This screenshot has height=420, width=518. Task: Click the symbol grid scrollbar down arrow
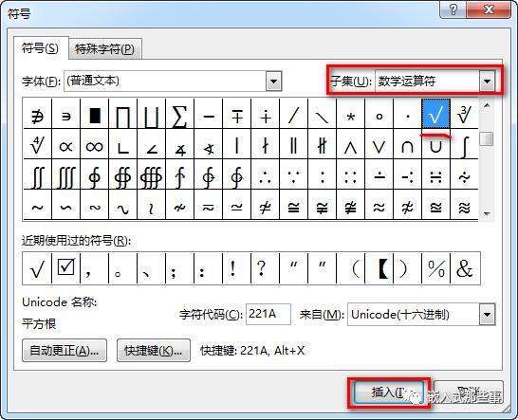[487, 214]
